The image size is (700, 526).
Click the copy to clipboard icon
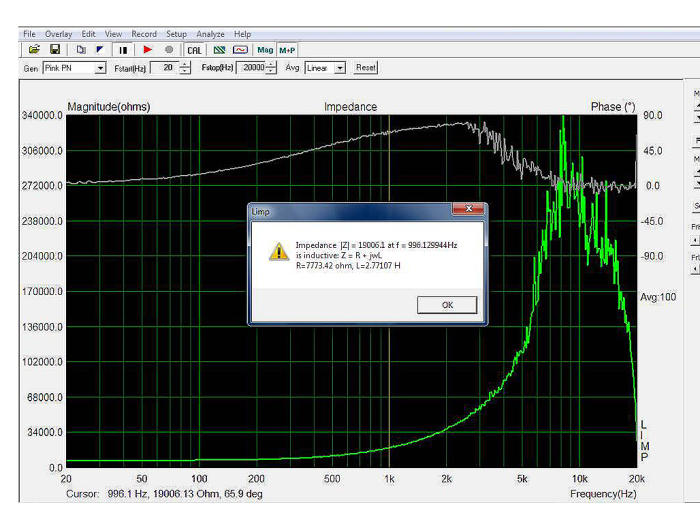81,50
